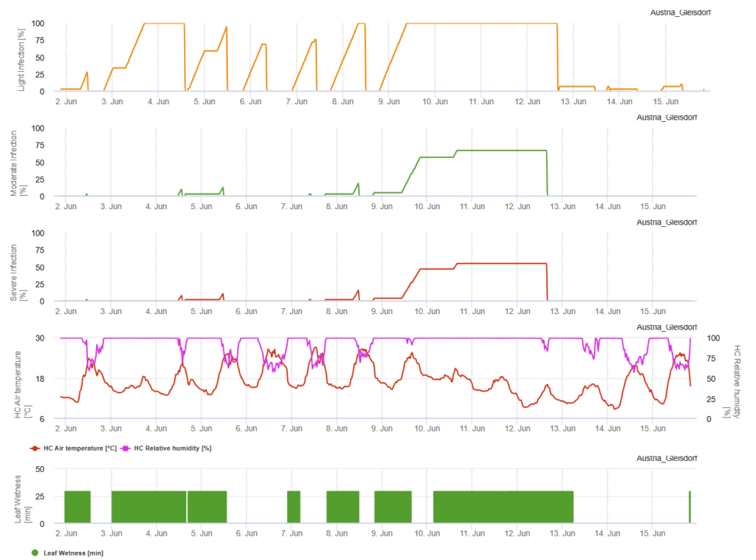Viewport: 756px width, 560px height.
Task: Click the thin leaf wetness bar after 15. Jun
Action: (690, 507)
